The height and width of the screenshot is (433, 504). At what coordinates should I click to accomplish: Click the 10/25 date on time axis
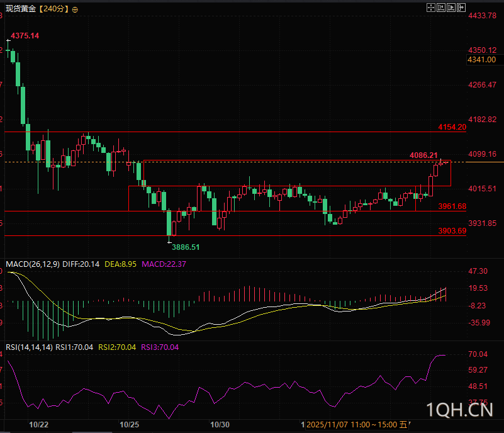[129, 425]
